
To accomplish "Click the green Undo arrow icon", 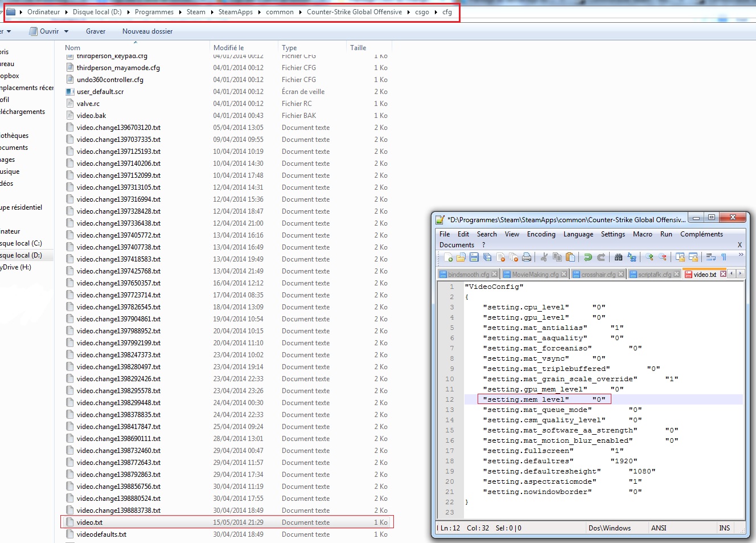I will click(x=588, y=258).
